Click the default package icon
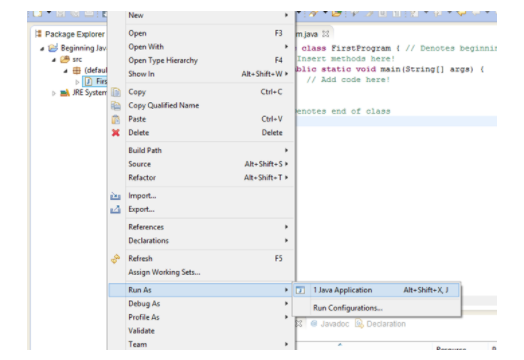This screenshot has width=524, height=360. click(x=77, y=70)
